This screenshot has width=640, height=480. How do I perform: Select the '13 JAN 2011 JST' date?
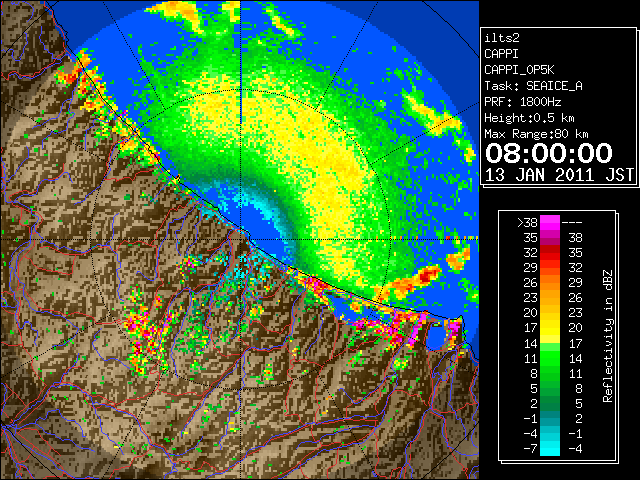pyautogui.click(x=559, y=175)
